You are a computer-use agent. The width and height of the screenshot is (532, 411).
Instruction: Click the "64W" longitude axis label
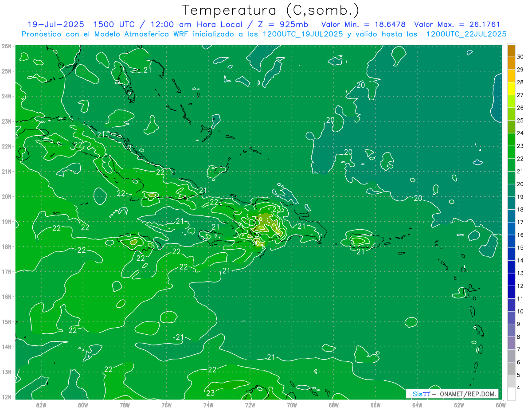[x=417, y=404]
